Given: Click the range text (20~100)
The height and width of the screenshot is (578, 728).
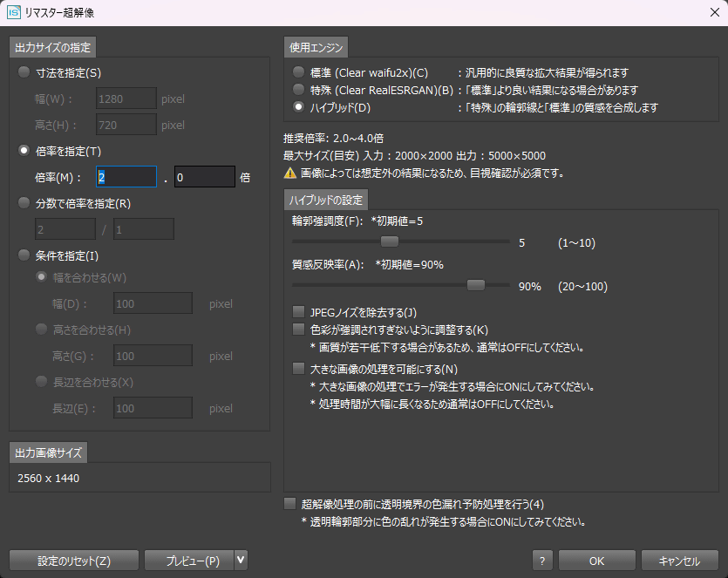Looking at the screenshot, I should point(582,287).
